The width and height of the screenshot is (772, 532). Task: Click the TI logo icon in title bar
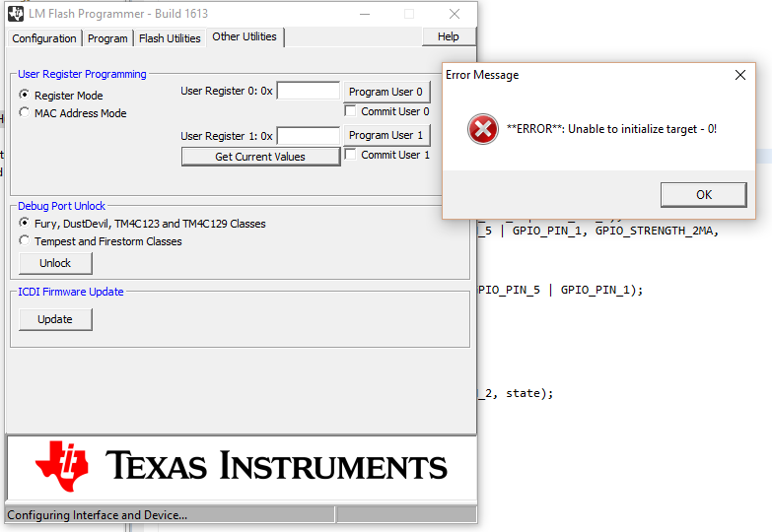[x=16, y=14]
